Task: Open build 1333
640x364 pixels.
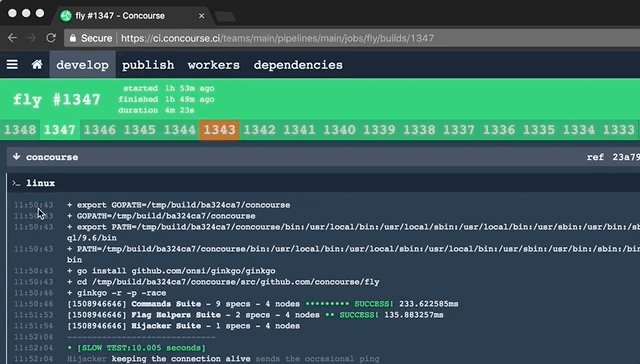Action: click(x=619, y=130)
